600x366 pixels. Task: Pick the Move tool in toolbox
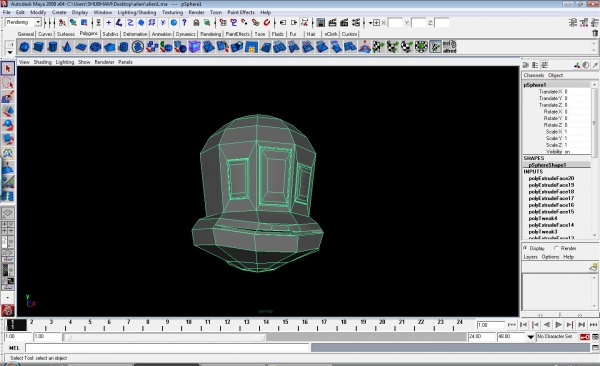[x=8, y=111]
